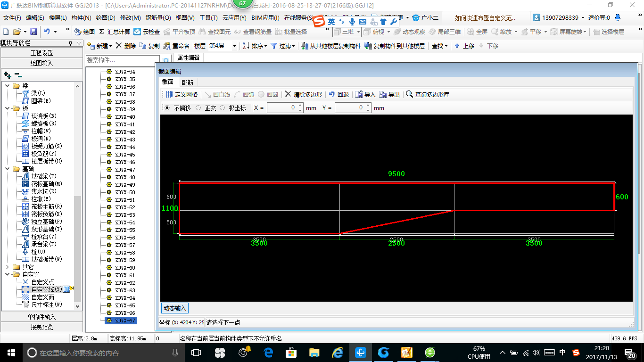Click 重命名 rename component
The height and width of the screenshot is (362, 644).
click(176, 46)
